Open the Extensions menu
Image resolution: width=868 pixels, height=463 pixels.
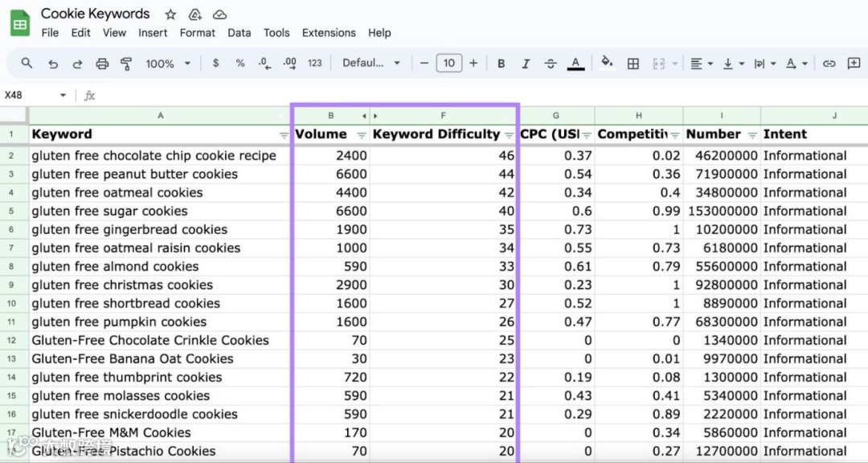(x=329, y=33)
